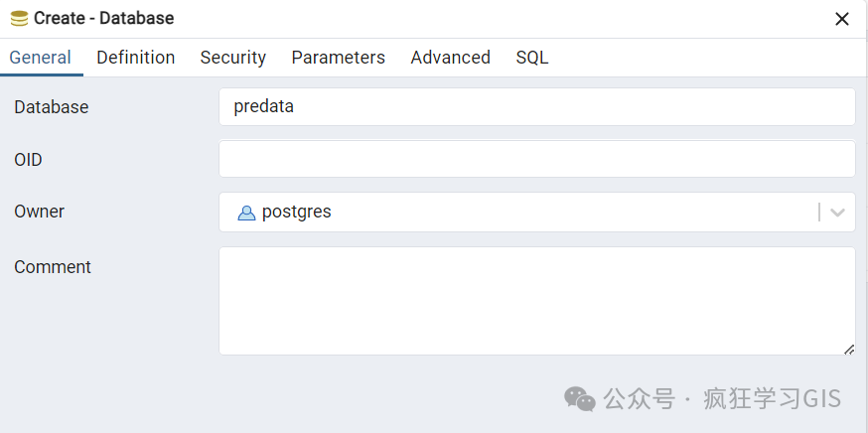Image resolution: width=868 pixels, height=433 pixels.
Task: Open the Definition tab
Action: [135, 58]
